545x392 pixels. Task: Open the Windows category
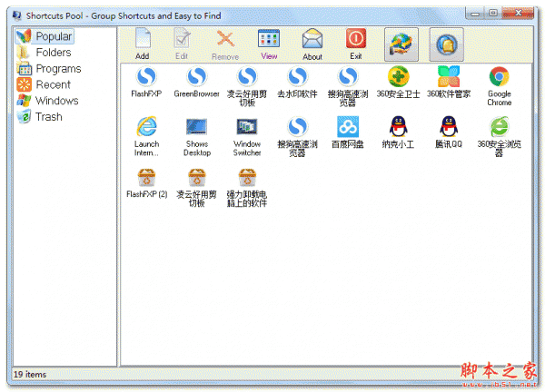click(48, 101)
